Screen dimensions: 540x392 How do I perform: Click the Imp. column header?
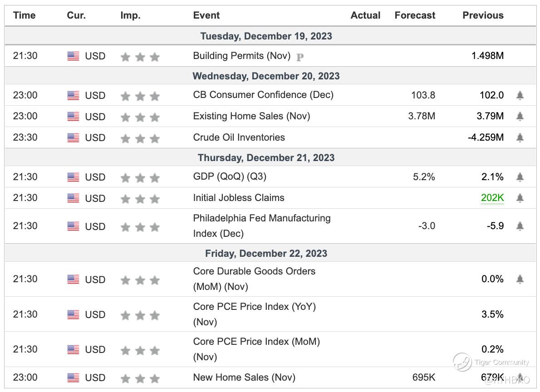coord(130,15)
